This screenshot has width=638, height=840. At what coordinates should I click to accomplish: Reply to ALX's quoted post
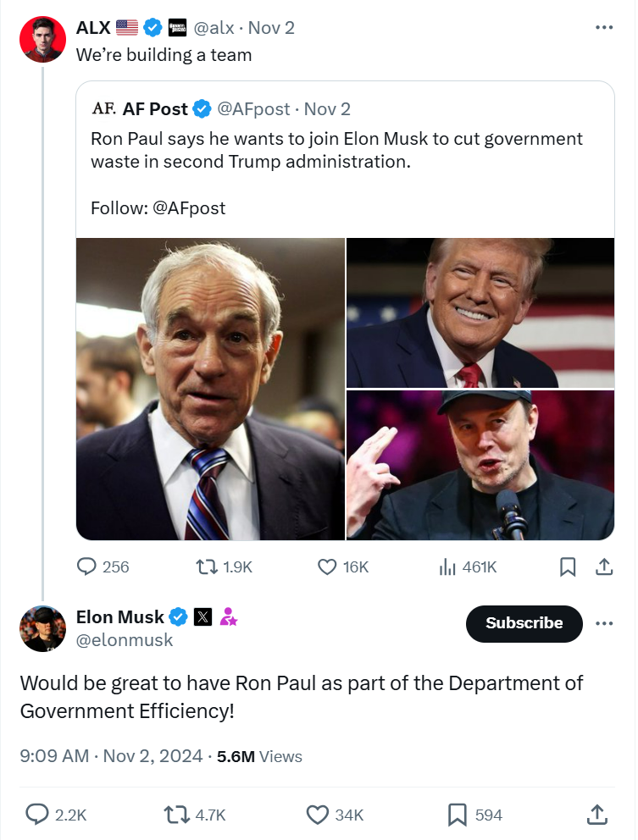[x=87, y=566]
